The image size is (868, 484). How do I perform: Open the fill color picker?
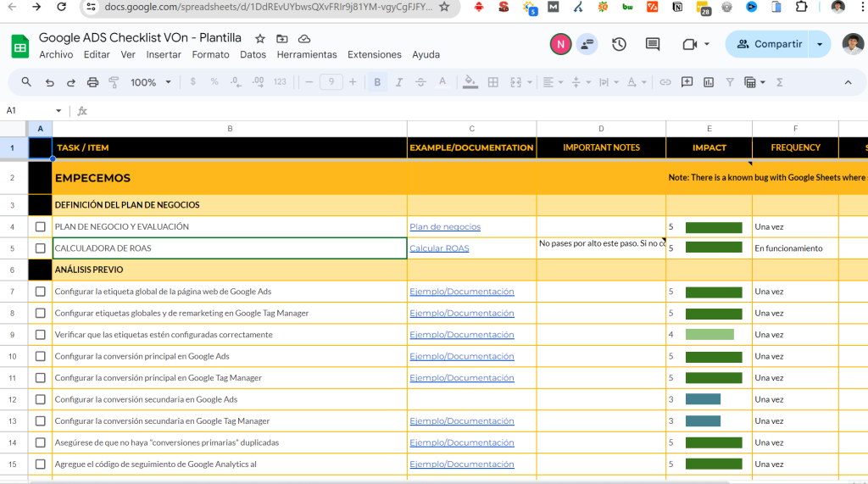tap(470, 82)
